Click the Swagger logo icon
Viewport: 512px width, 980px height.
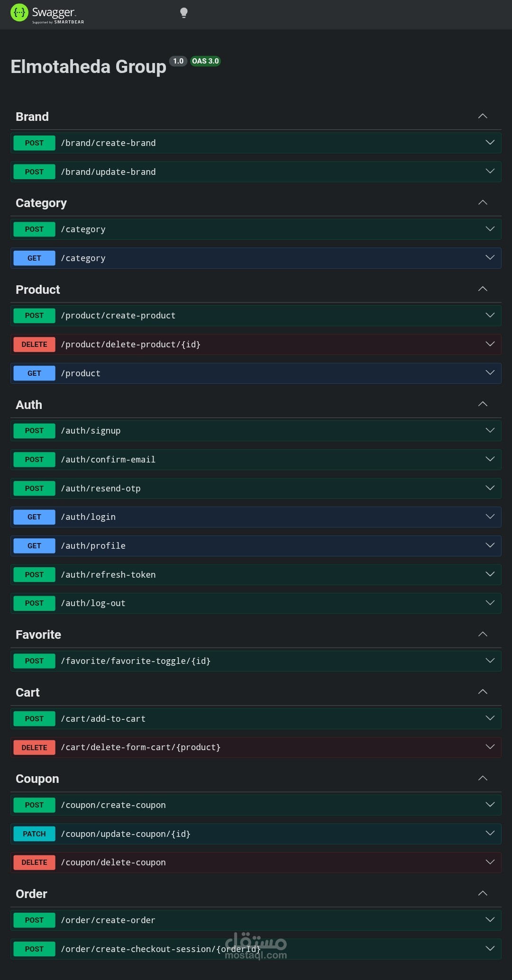point(19,13)
